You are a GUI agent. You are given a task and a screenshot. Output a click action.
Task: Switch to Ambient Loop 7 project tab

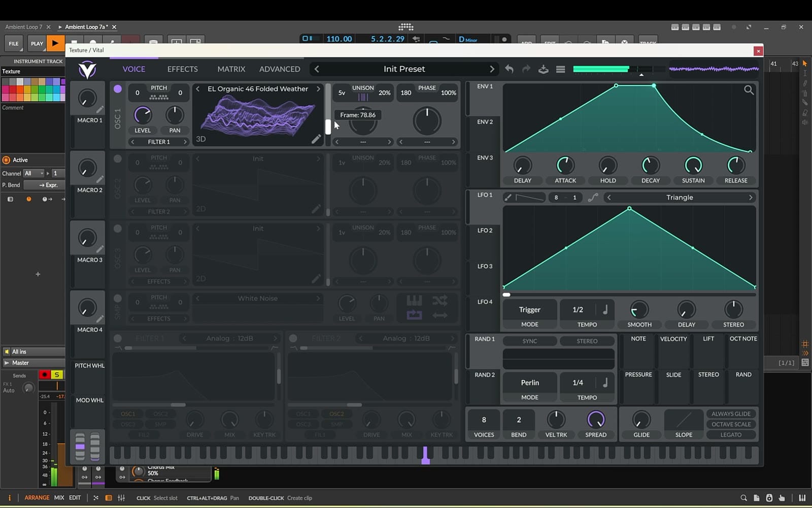point(24,27)
